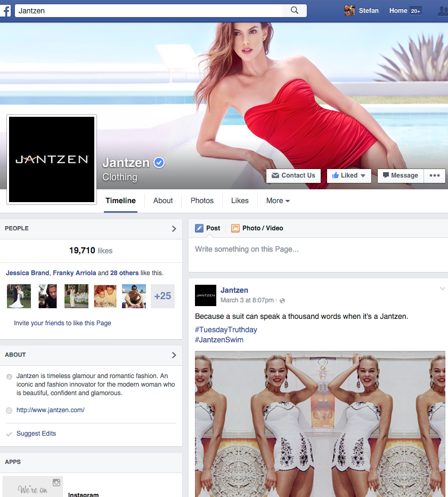448x497 pixels.
Task: Open the post options chevron menu
Action: (443, 288)
